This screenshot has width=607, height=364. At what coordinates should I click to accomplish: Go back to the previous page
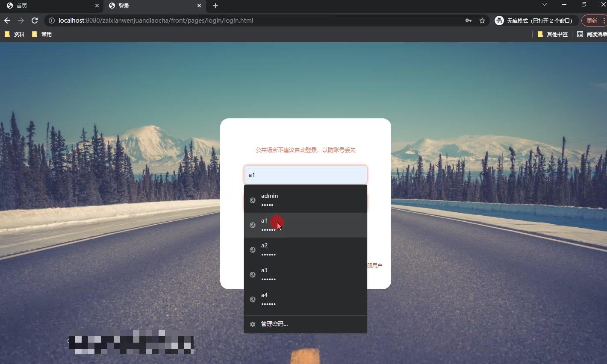click(7, 21)
